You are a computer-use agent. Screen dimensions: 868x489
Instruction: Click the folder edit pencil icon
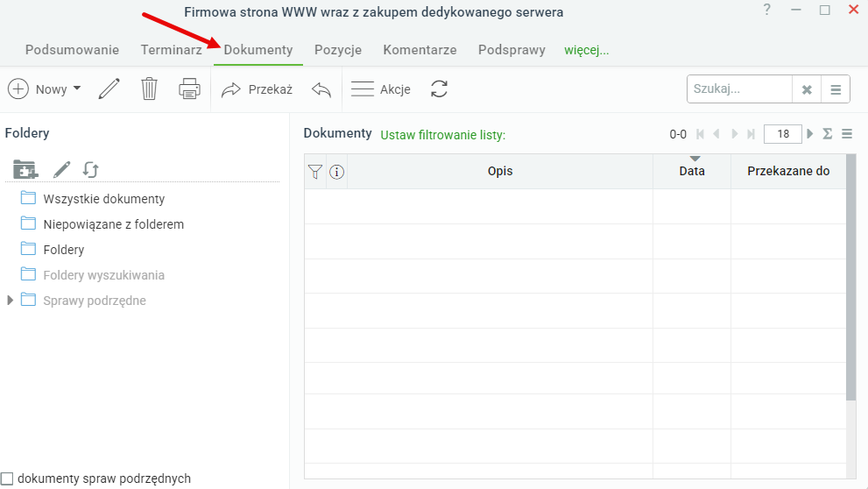[61, 169]
